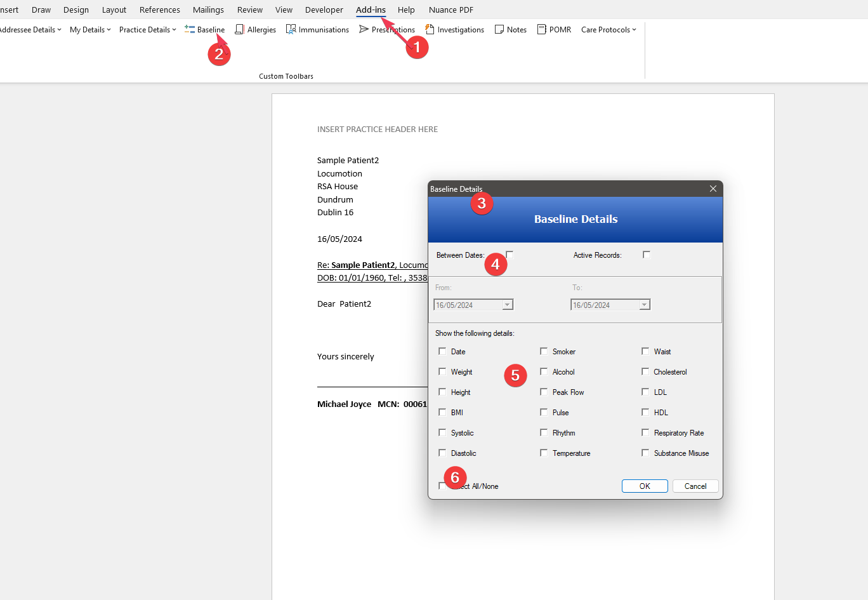
Task: Toggle the Temperature checkbox
Action: [x=544, y=453]
